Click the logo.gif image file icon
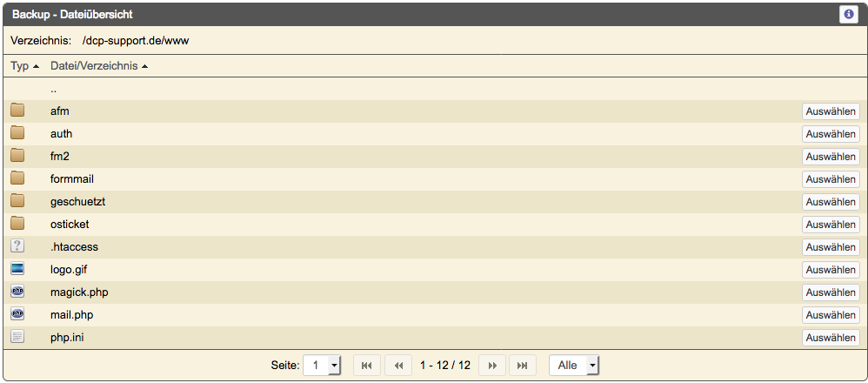The width and height of the screenshot is (868, 383). pyautogui.click(x=17, y=269)
